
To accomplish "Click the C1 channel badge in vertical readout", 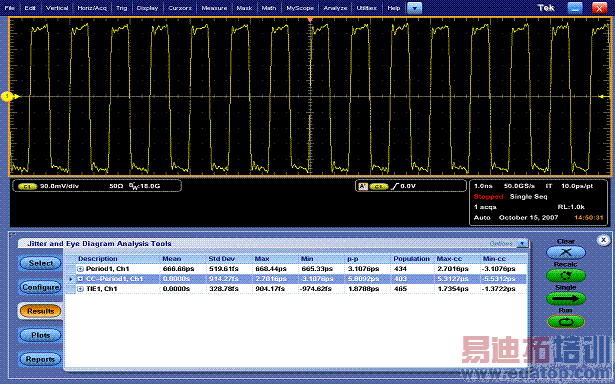I will click(27, 186).
